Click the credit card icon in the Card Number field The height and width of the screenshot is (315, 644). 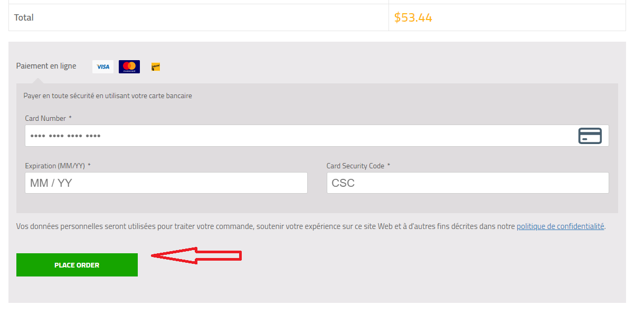point(590,136)
